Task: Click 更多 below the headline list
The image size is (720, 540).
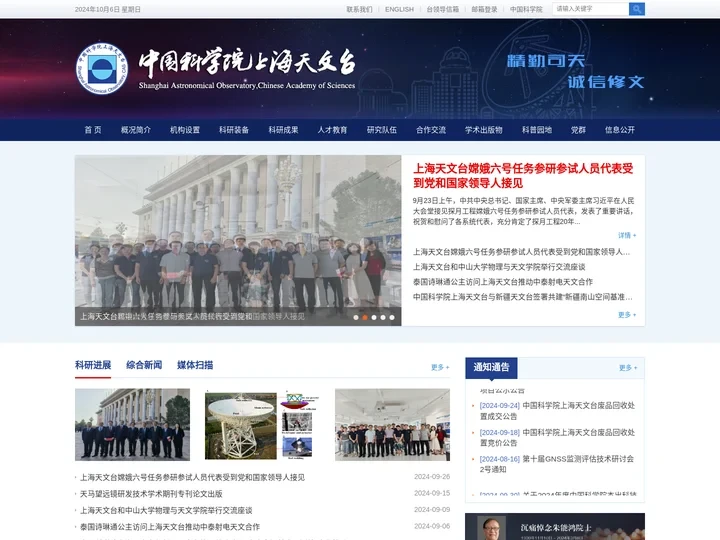Action: [x=627, y=315]
